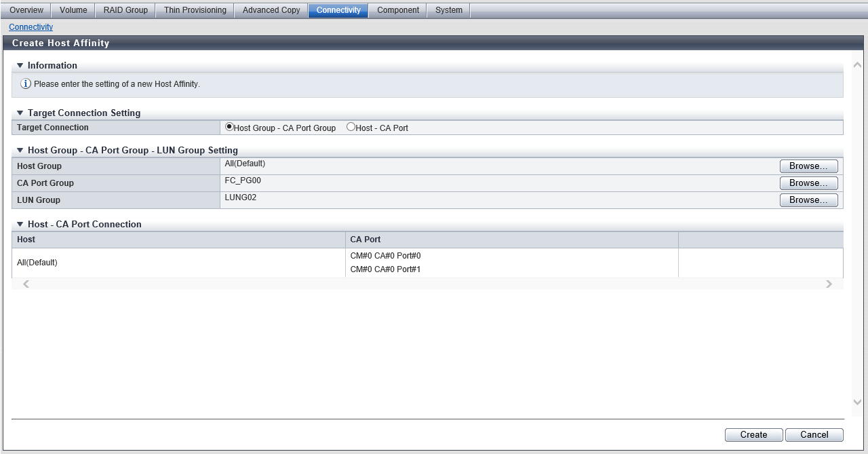This screenshot has height=454, width=868.
Task: Switch to the Advanced Copy tab
Action: 271,10
